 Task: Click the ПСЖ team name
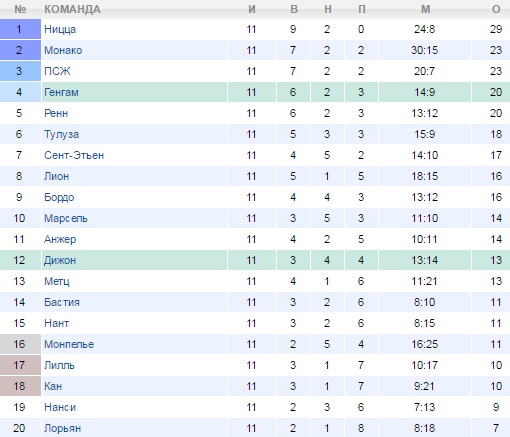[57, 71]
